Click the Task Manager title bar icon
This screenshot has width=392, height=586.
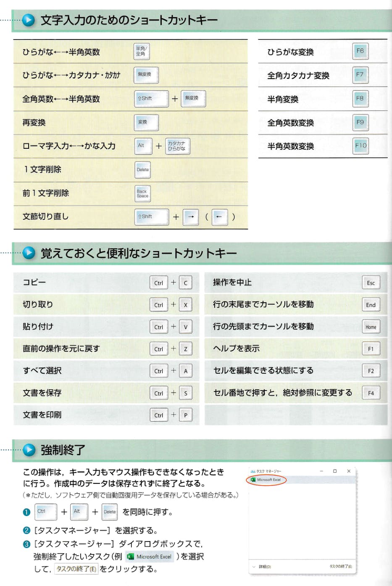[x=253, y=471]
